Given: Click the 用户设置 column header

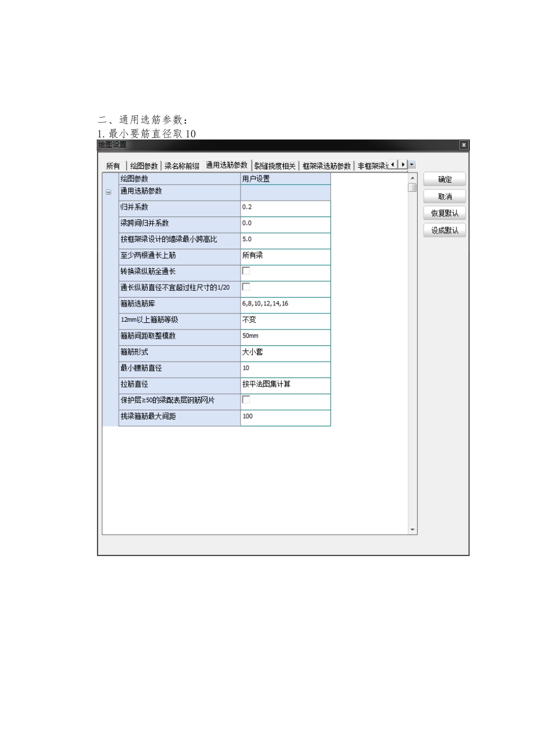Looking at the screenshot, I should pos(286,179).
